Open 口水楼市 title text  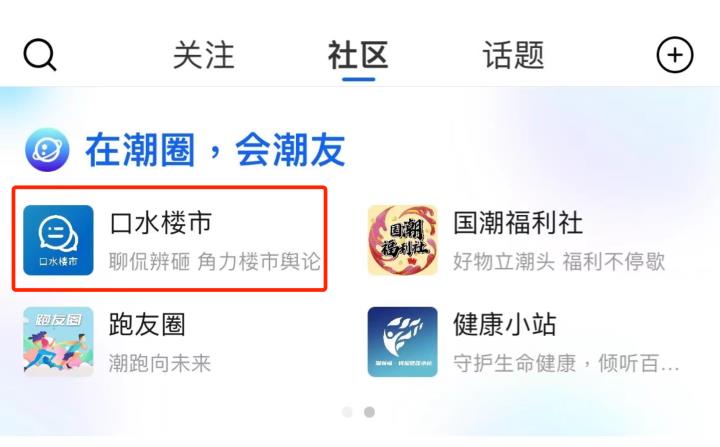(x=161, y=223)
